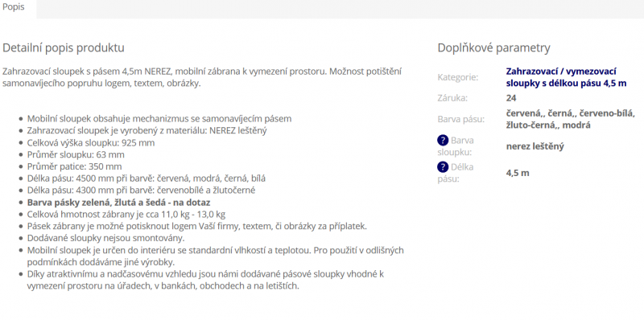Click the Záruka value 24

[x=511, y=98]
